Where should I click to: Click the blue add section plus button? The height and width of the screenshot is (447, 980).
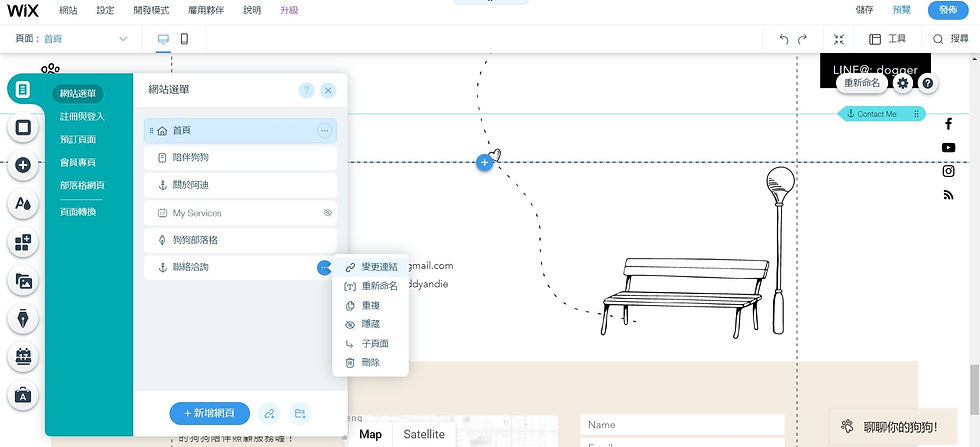pos(484,163)
